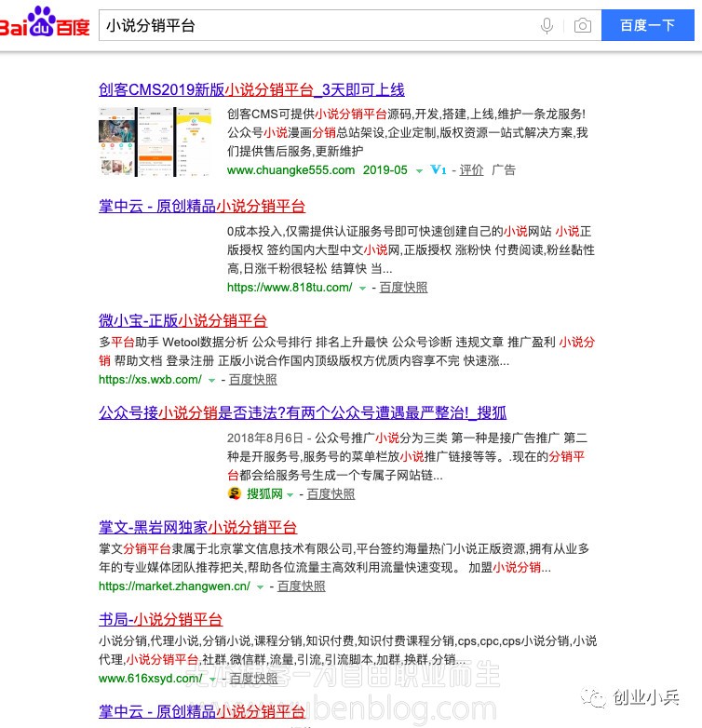Open the 818tu.com URL link
Screen dimensions: 702x728
[290, 288]
